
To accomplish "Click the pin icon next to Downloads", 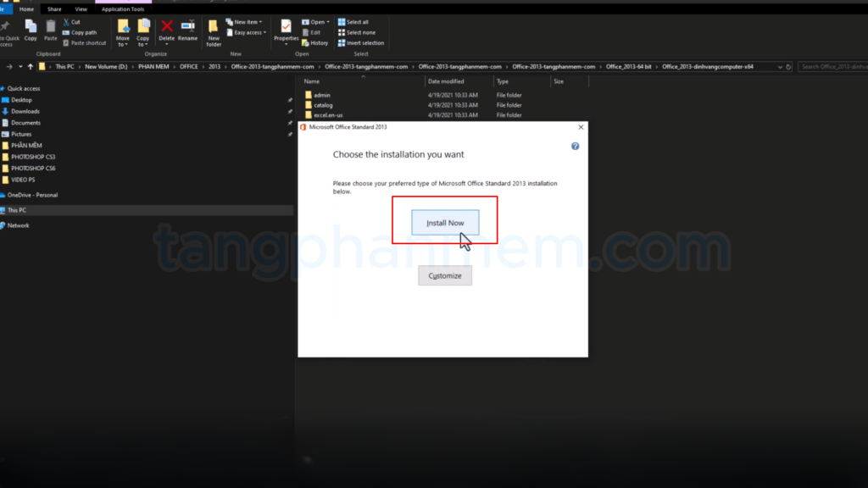I will (290, 111).
